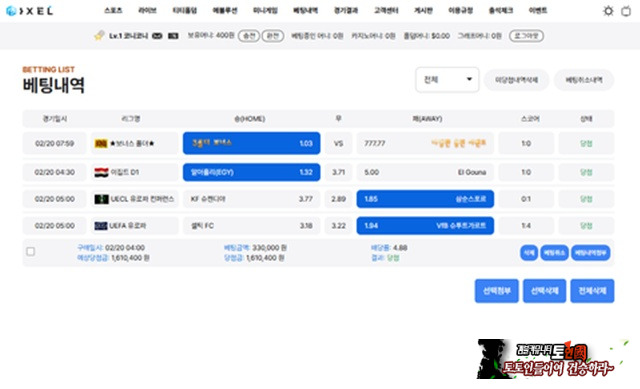Select the home pick with odds 1.03
This screenshot has width=640, height=389.
tap(251, 143)
